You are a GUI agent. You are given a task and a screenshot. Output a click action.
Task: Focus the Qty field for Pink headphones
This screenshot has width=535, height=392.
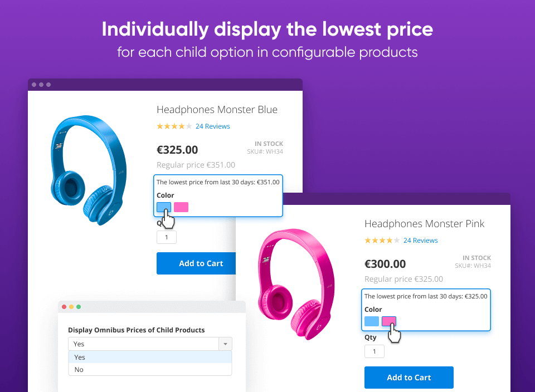click(374, 351)
